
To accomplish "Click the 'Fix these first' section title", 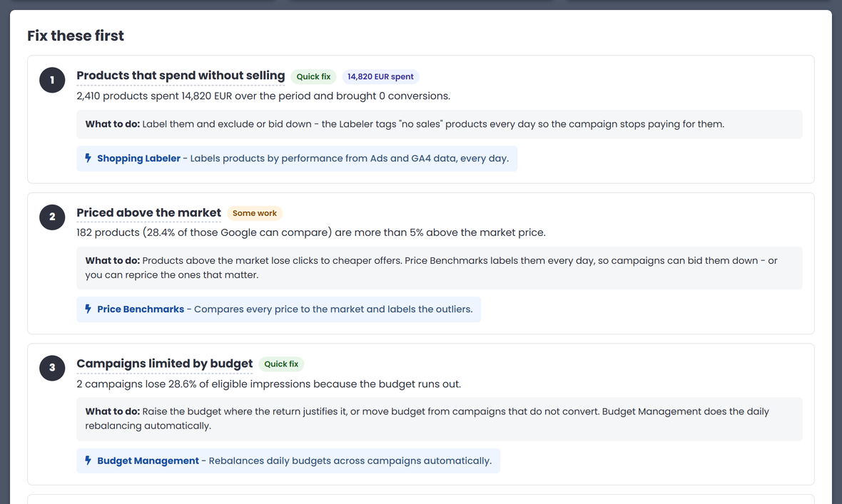I will 76,36.
